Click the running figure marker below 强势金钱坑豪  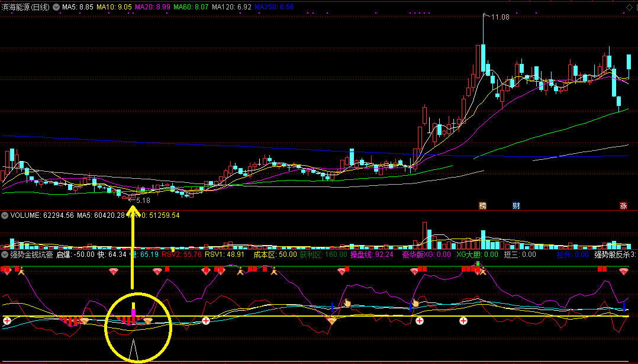[21, 271]
